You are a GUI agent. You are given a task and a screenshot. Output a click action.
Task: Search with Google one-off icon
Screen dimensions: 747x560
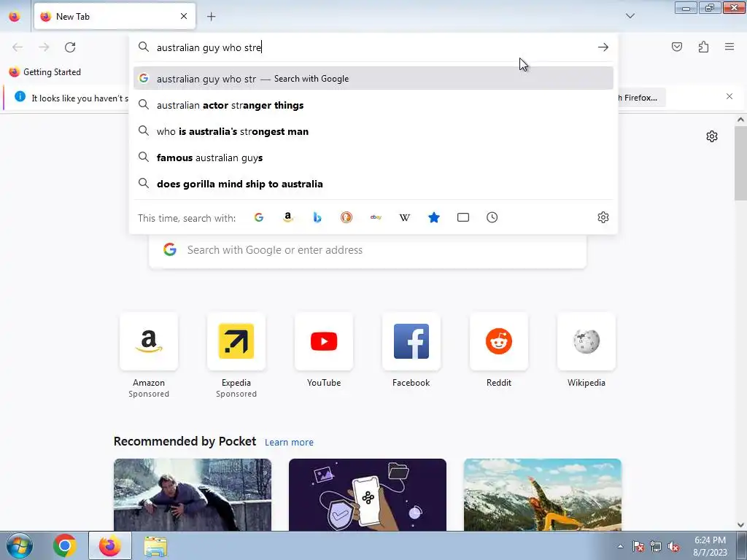pos(259,217)
